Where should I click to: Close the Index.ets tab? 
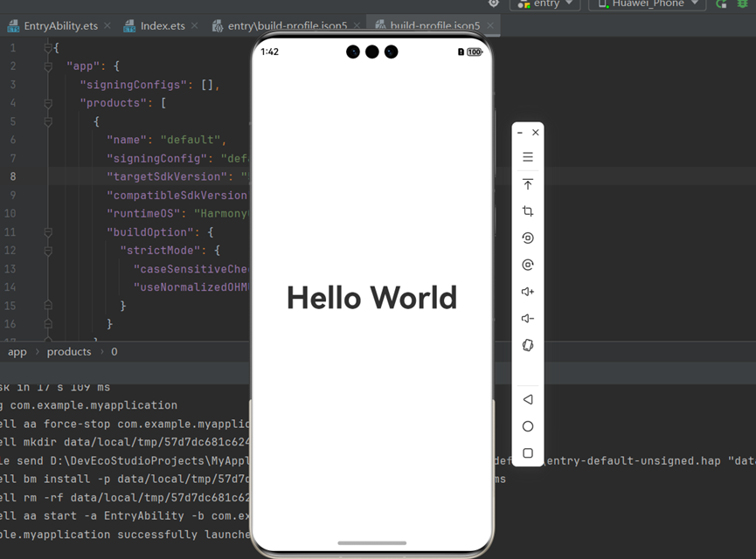click(194, 25)
